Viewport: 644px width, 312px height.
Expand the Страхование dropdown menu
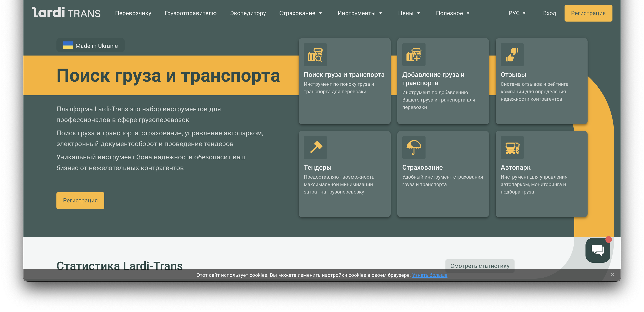point(300,13)
